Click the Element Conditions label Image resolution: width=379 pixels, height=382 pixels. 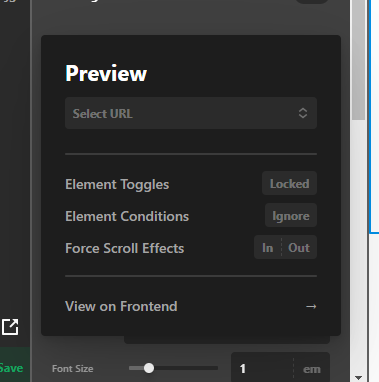pos(127,216)
